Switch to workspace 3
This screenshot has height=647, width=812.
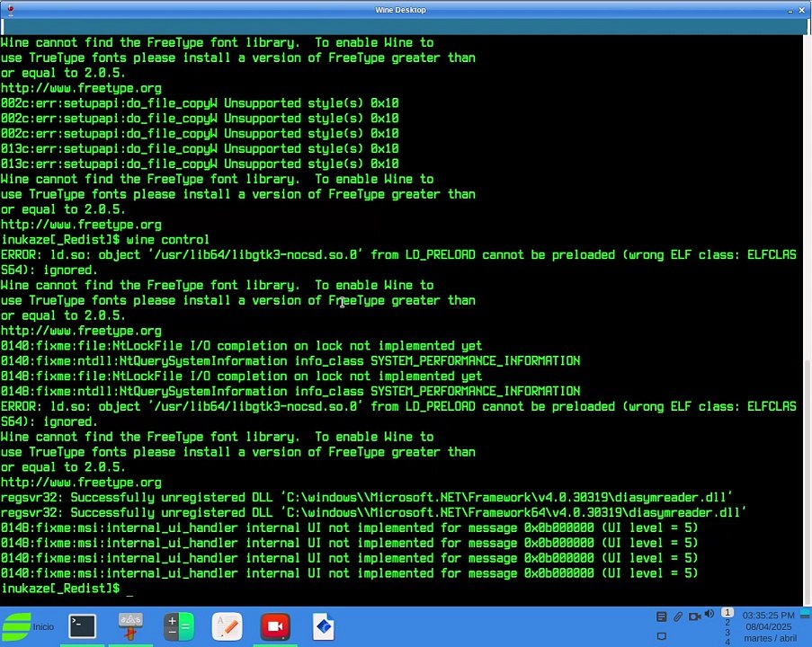coord(727,633)
